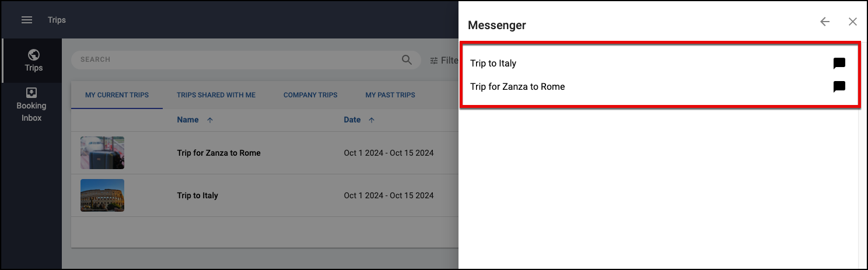The image size is (868, 270).
Task: Open chat icon for Trip for Zanza to Rome
Action: point(839,87)
